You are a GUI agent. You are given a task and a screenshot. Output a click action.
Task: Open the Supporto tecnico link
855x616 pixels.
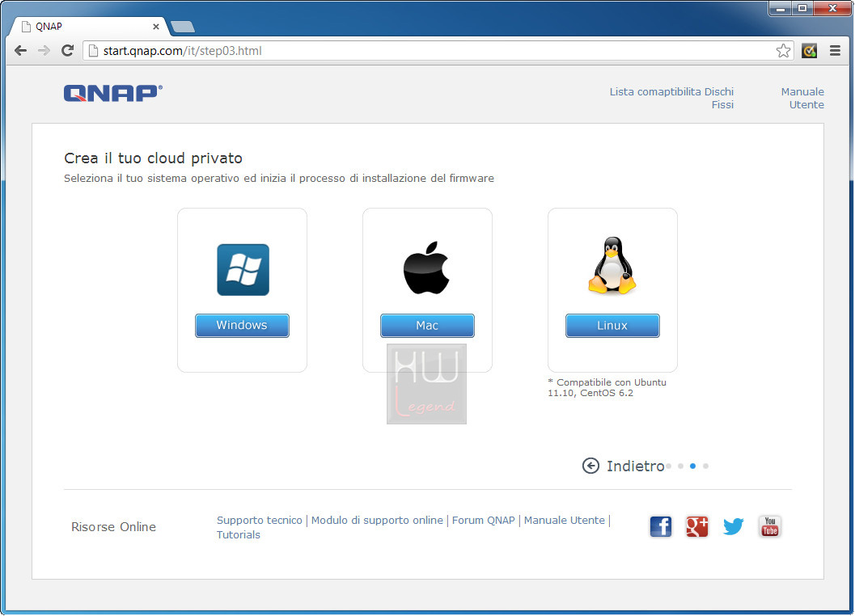coord(259,520)
